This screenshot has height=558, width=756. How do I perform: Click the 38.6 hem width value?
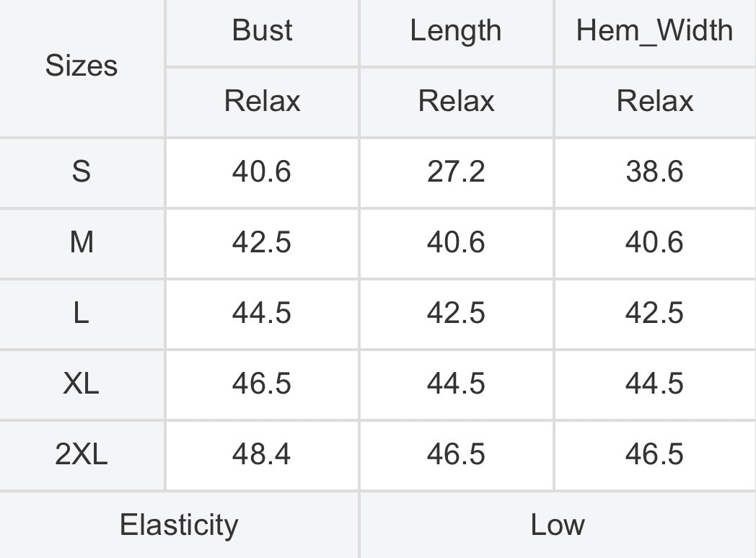click(x=655, y=172)
